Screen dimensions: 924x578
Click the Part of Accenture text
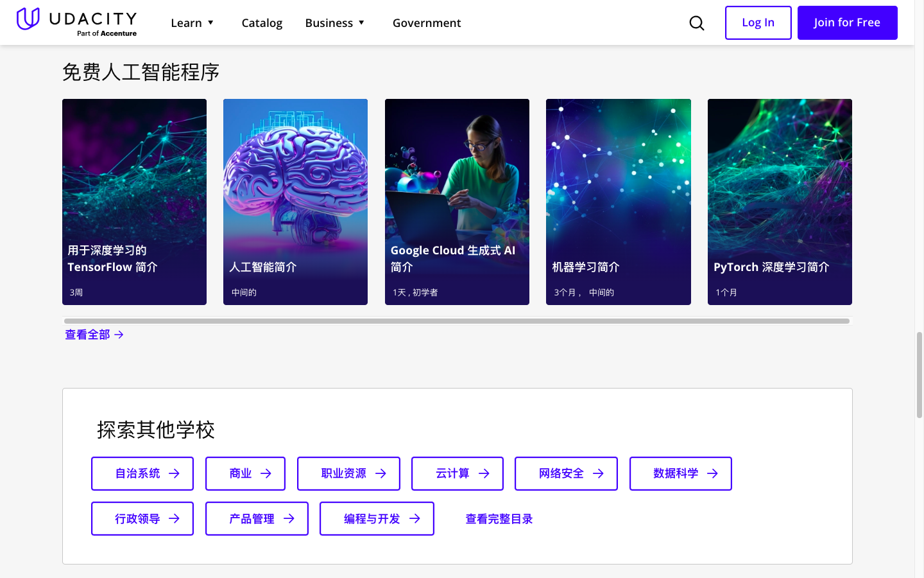click(x=107, y=33)
